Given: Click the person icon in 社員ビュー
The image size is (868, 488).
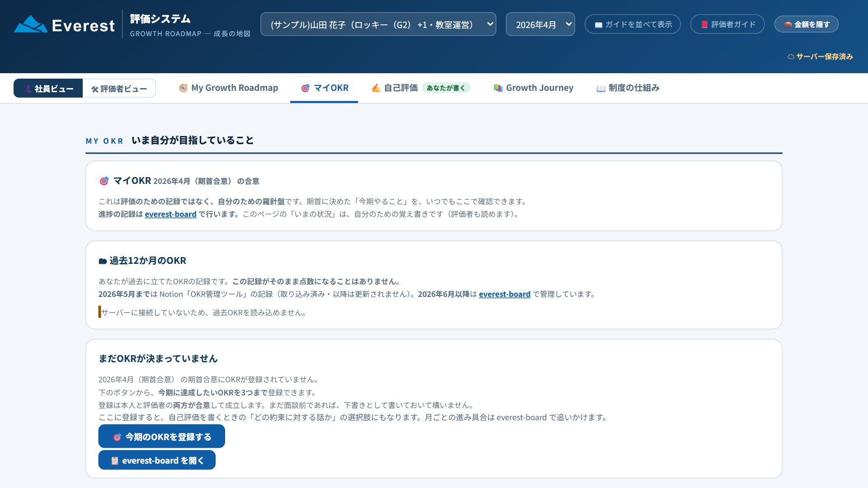Looking at the screenshot, I should pyautogui.click(x=28, y=89).
